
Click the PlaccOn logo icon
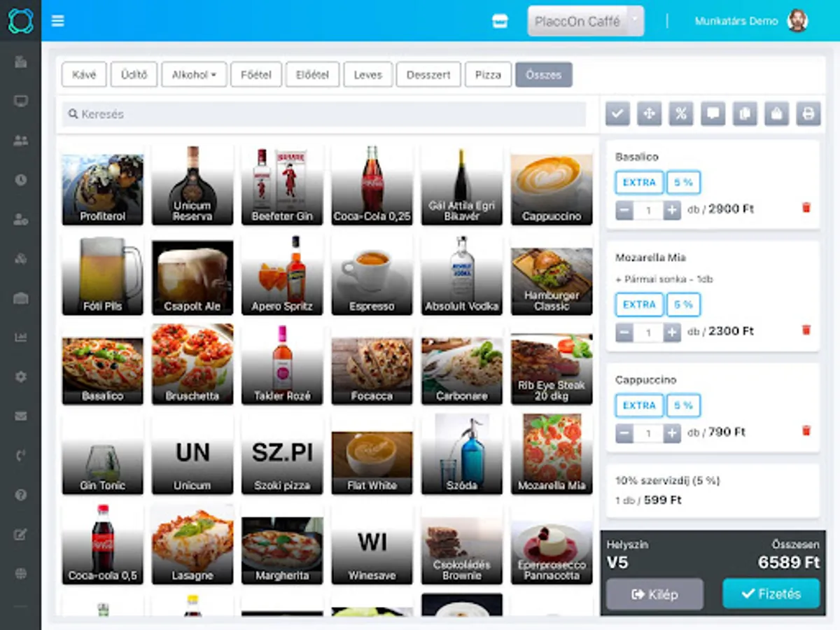tap(20, 20)
